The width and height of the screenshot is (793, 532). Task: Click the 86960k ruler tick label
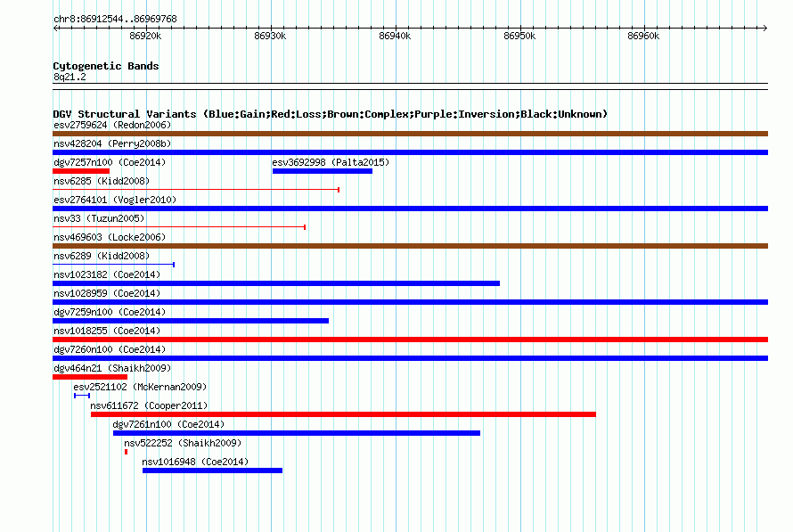643,36
